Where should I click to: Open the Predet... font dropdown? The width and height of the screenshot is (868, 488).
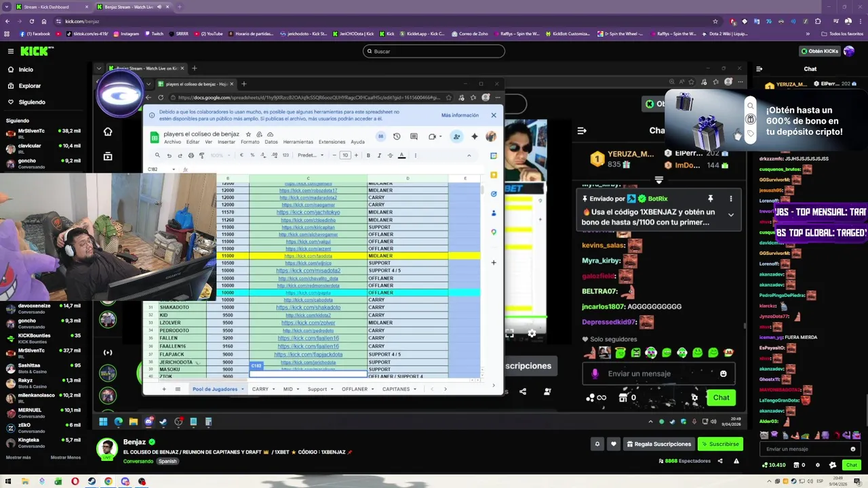[x=311, y=155]
